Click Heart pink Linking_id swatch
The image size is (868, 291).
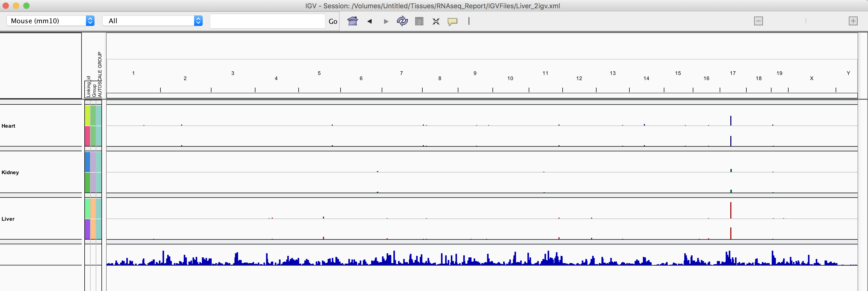click(87, 136)
